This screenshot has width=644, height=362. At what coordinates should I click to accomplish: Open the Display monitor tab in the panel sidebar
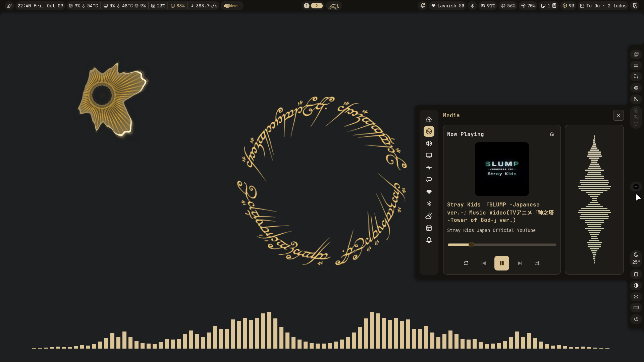pos(429,156)
